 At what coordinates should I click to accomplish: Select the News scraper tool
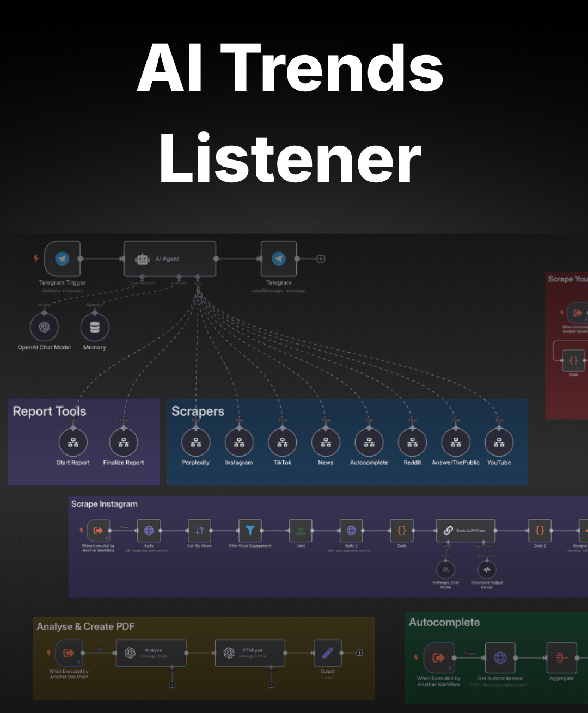pos(326,442)
